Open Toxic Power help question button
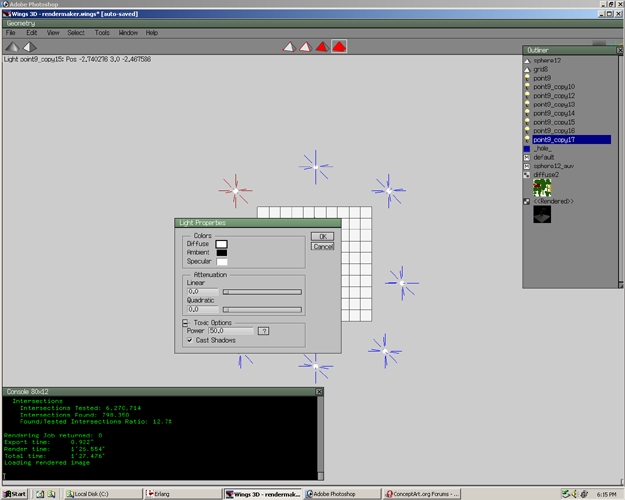Viewport: 625px width, 500px height. [x=263, y=331]
